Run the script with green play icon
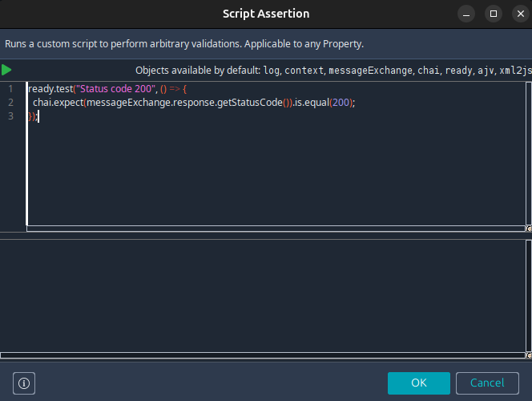 [6, 70]
